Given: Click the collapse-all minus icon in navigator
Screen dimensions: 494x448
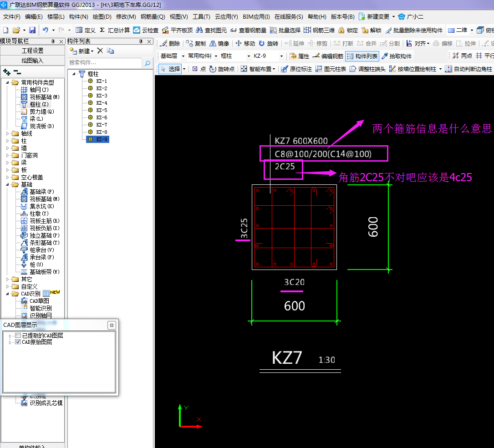Looking at the screenshot, I should 17,72.
